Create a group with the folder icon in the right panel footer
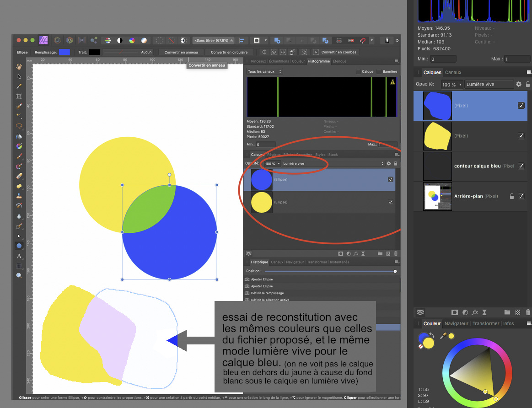This screenshot has width=532, height=408. 507,312
